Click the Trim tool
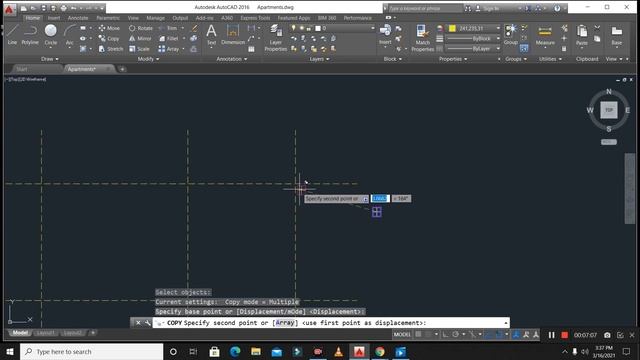640x360 pixels. pyautogui.click(x=168, y=28)
